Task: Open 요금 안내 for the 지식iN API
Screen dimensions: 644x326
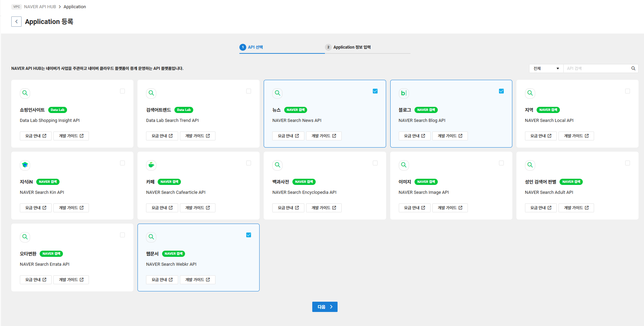Action: (36, 208)
